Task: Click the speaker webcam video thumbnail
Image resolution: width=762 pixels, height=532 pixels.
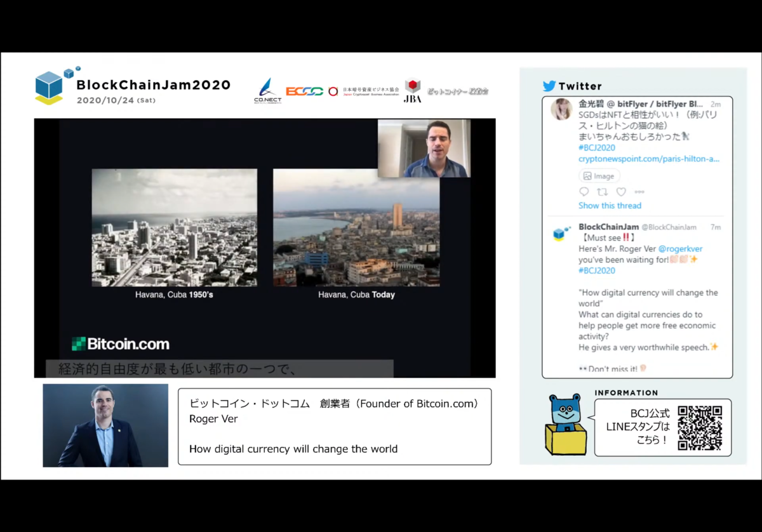Action: pos(424,148)
